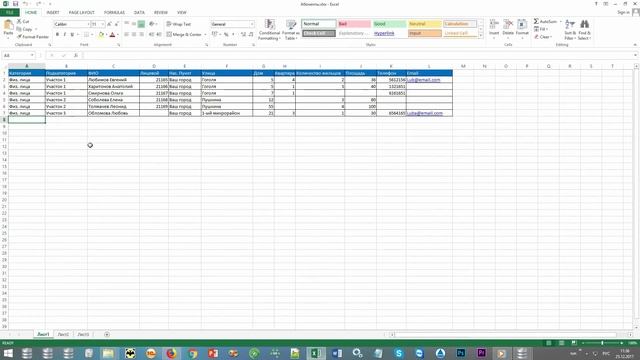Apply the Good cell style
640x360 pixels.
click(x=389, y=24)
